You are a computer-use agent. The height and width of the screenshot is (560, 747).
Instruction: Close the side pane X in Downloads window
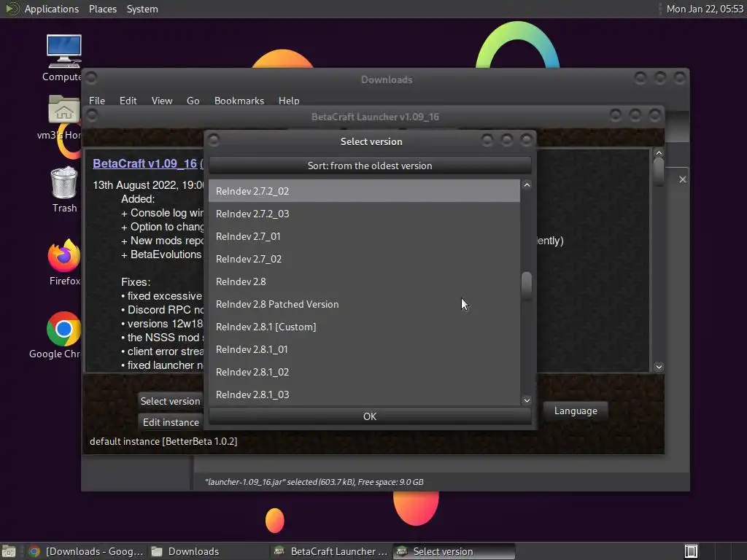(x=683, y=179)
